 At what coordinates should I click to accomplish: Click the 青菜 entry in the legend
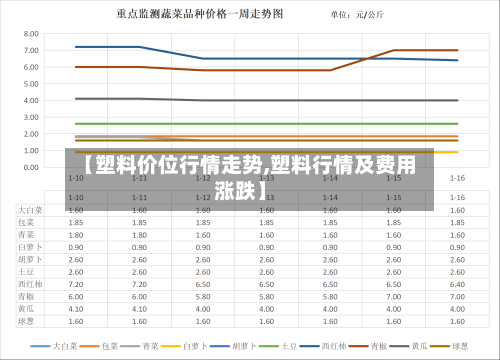coord(139,346)
